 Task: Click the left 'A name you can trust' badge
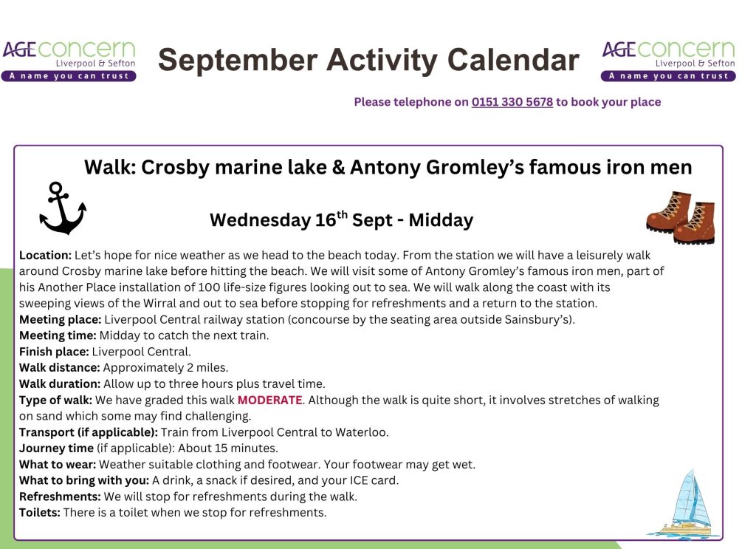69,76
